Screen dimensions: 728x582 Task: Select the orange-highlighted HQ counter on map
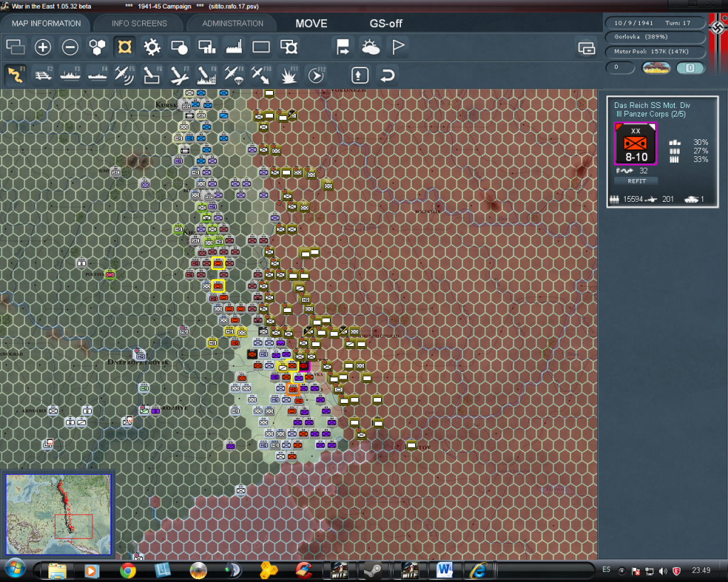point(293,389)
